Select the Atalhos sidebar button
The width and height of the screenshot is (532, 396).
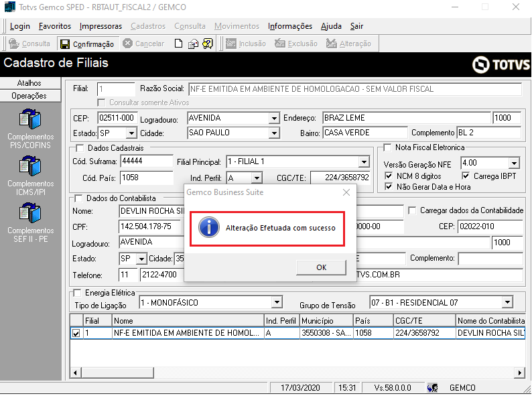point(30,83)
